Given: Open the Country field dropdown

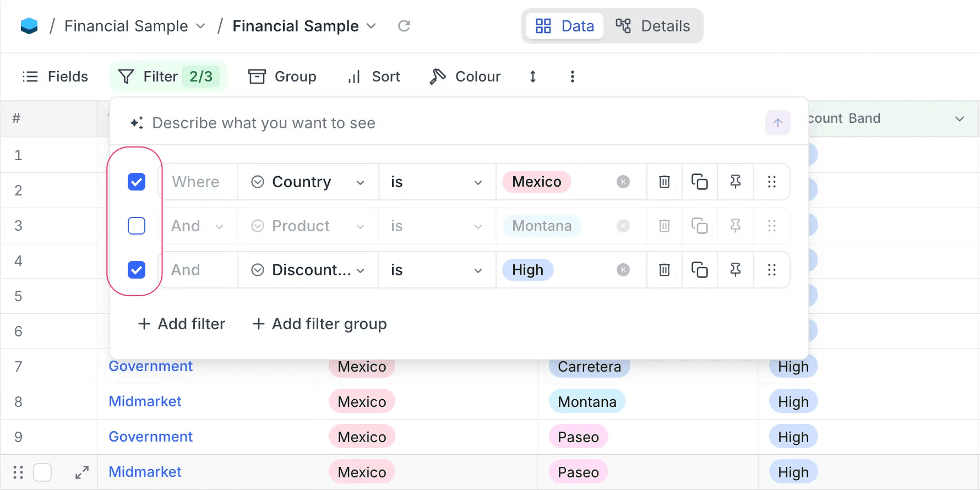Looking at the screenshot, I should (x=307, y=182).
